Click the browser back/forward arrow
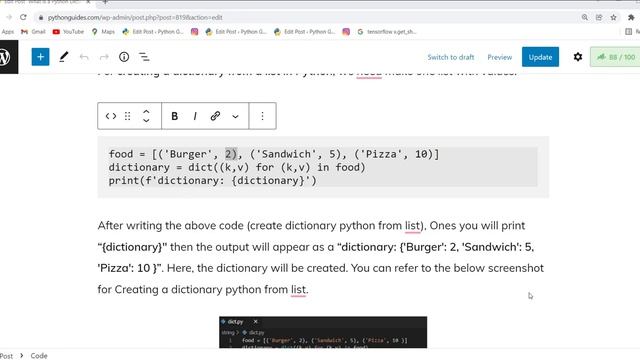The height and width of the screenshot is (360, 640). click(x=9, y=17)
